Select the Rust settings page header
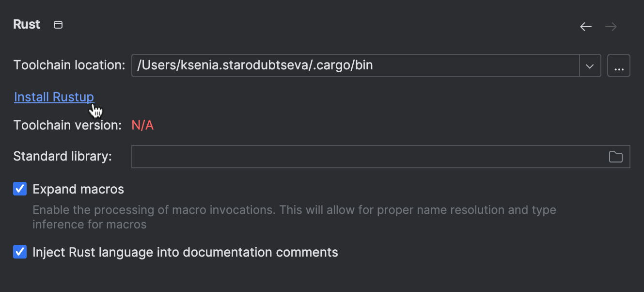 26,24
